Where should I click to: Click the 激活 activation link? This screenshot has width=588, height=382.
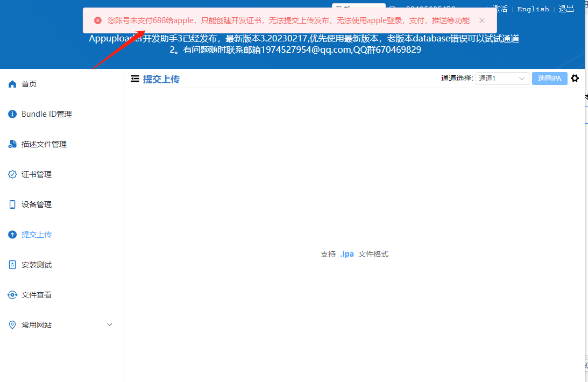click(x=500, y=9)
